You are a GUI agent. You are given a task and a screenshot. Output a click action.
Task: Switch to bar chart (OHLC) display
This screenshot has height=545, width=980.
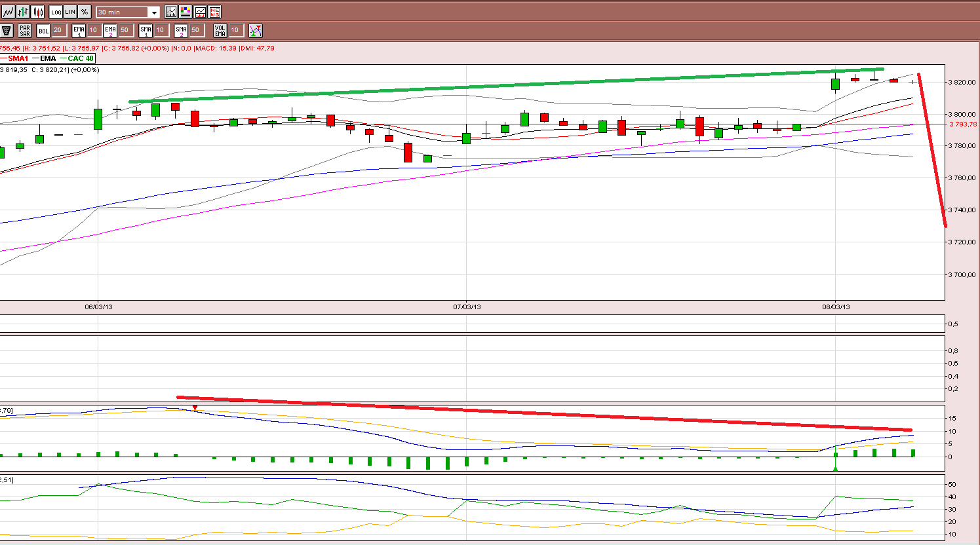tap(23, 12)
